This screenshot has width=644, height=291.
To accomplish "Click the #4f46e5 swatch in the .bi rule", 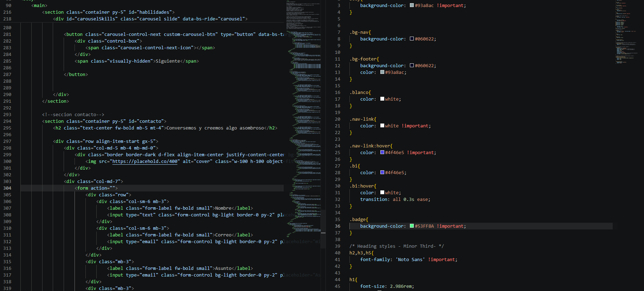I will [x=382, y=172].
